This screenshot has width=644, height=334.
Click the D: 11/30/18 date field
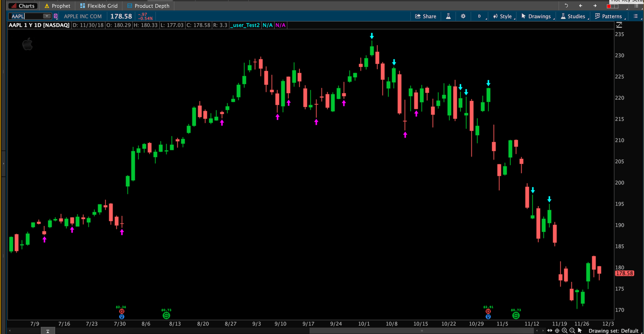(x=88, y=25)
